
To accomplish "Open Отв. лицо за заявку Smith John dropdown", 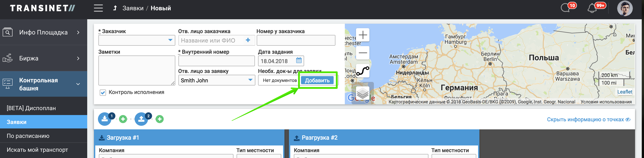I will click(250, 80).
